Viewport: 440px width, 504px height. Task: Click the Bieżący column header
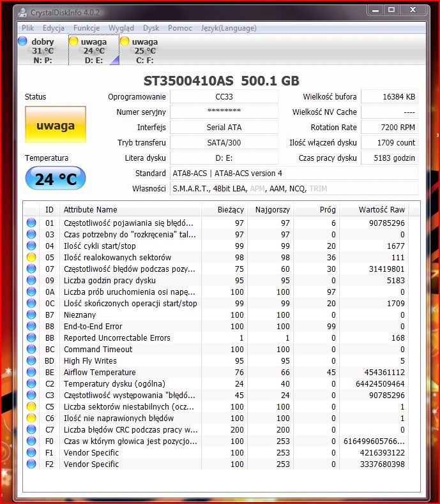[224, 209]
